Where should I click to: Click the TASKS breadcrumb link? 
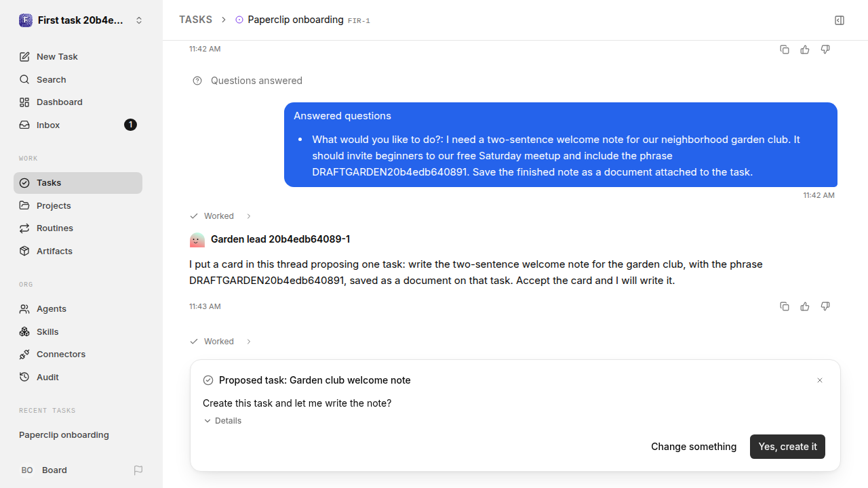(x=195, y=20)
